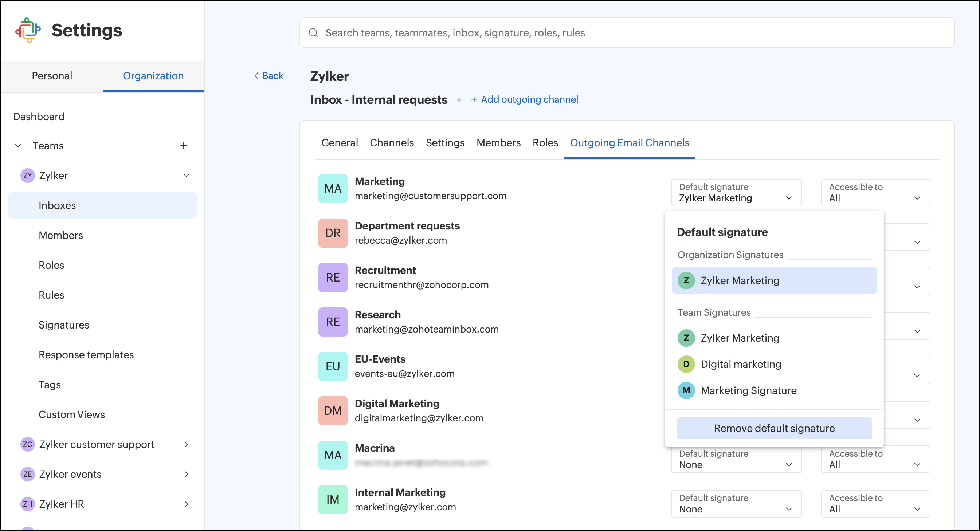This screenshot has height=531, width=980.
Task: Open Roles under Zylker in sidebar
Action: point(51,265)
